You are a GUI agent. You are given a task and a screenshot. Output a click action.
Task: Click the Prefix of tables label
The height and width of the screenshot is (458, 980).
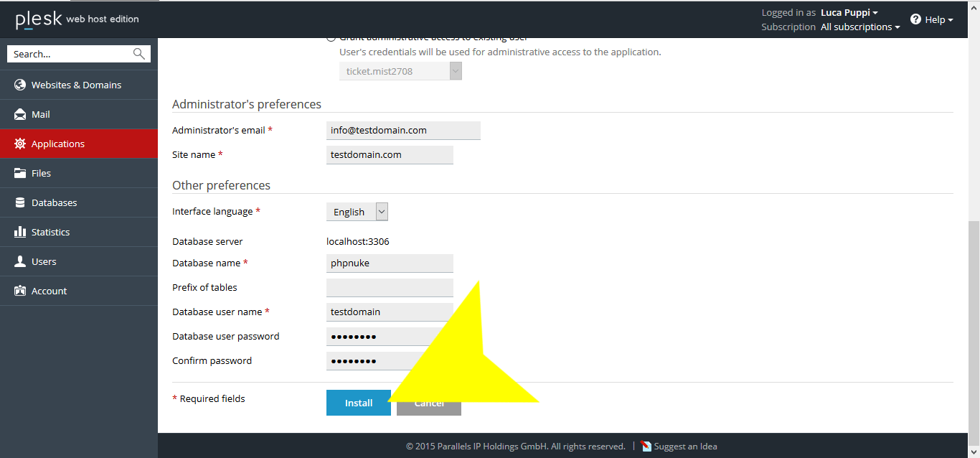204,287
